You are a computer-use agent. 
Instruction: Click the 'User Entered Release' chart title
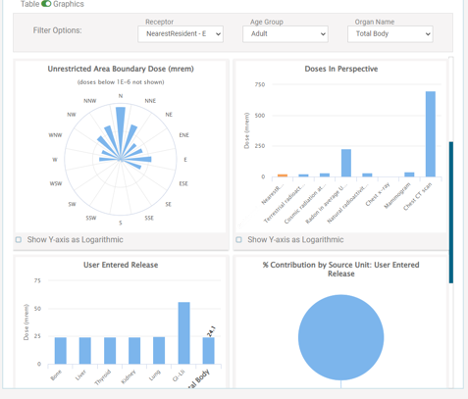click(x=121, y=265)
